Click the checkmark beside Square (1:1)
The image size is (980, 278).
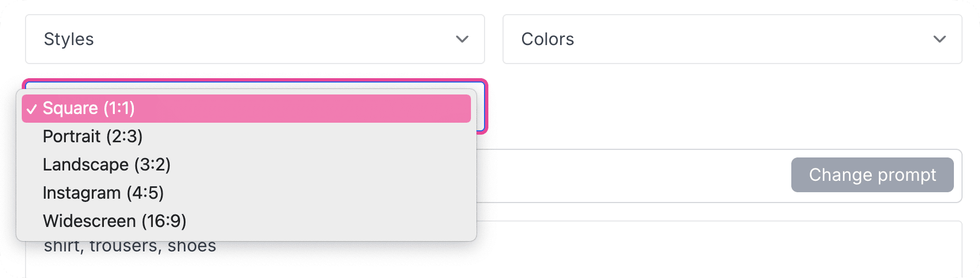click(32, 109)
